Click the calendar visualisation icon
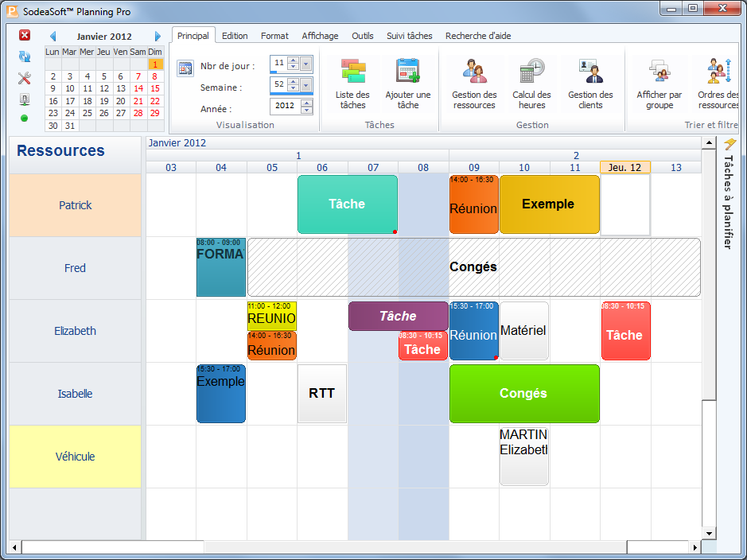Screen dimensions: 747x560 click(x=185, y=68)
